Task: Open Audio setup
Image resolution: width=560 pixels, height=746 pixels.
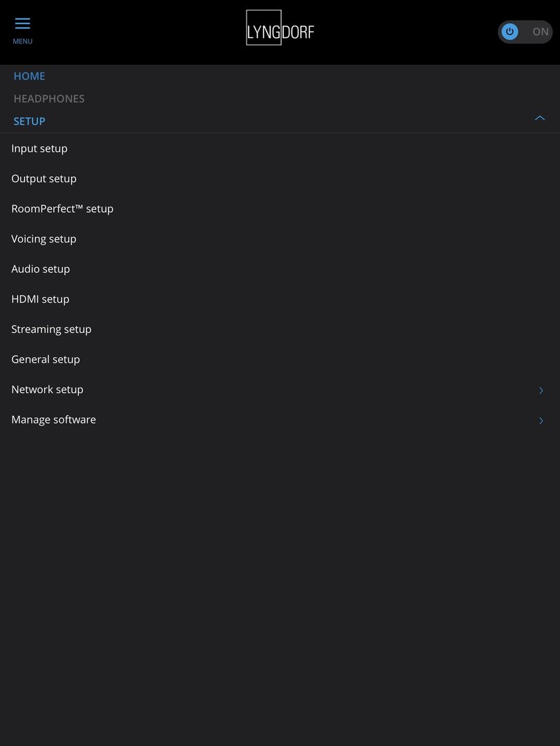Action: pos(41,269)
